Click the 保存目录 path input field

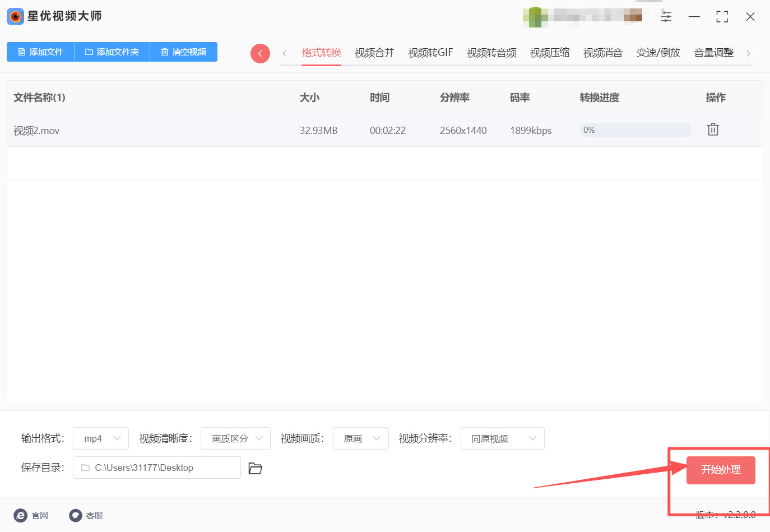157,468
